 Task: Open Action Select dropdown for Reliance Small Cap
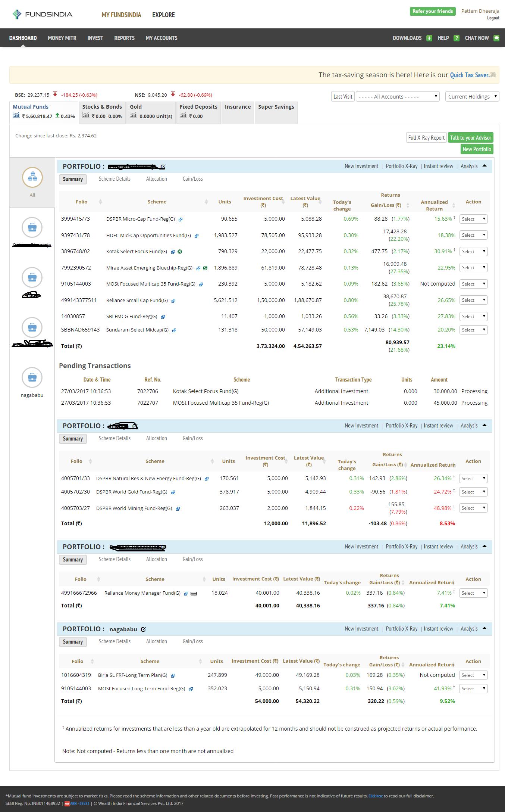473,300
